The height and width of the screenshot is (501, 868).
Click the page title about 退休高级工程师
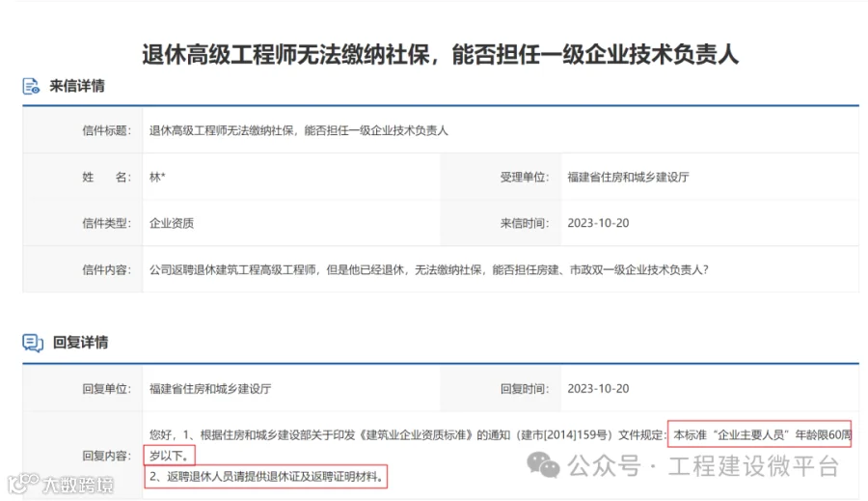(x=440, y=54)
